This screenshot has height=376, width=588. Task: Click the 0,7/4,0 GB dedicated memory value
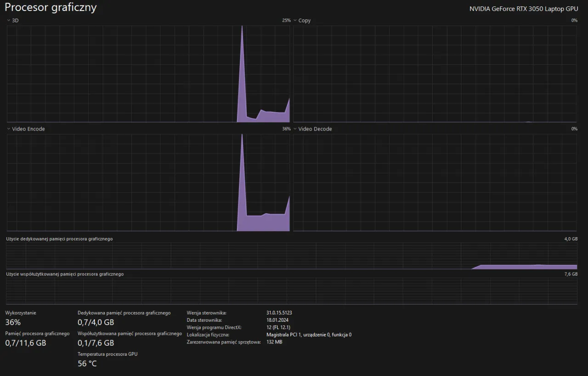point(96,323)
